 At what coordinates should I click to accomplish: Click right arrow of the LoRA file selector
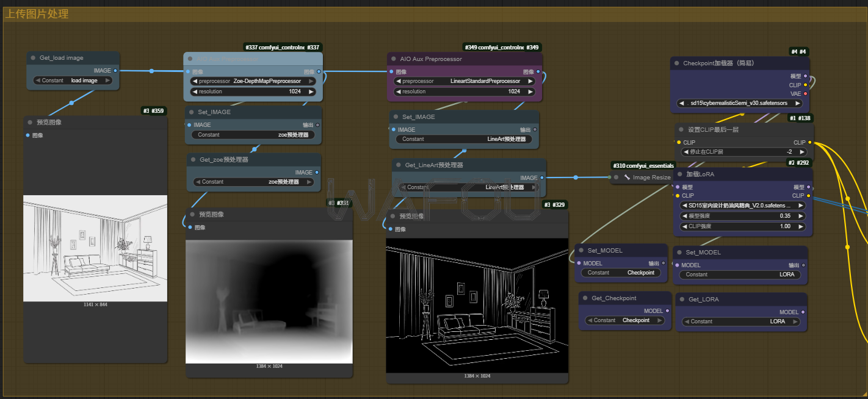(801, 206)
